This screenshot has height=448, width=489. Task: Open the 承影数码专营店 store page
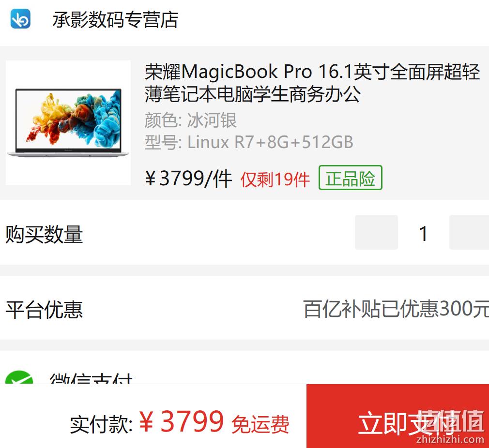click(115, 20)
